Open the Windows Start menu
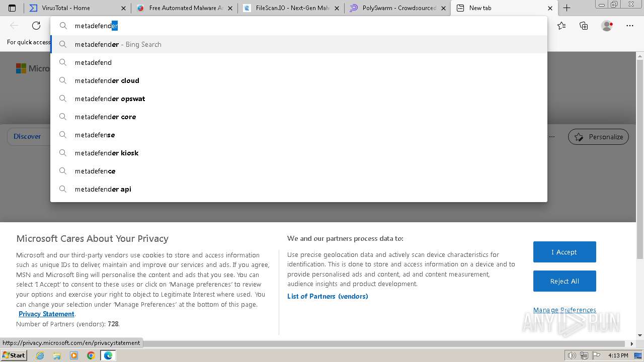Image resolution: width=644 pixels, height=362 pixels. point(14,355)
